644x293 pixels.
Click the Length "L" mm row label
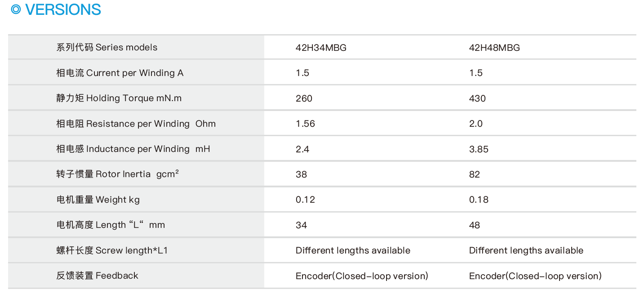111,225
